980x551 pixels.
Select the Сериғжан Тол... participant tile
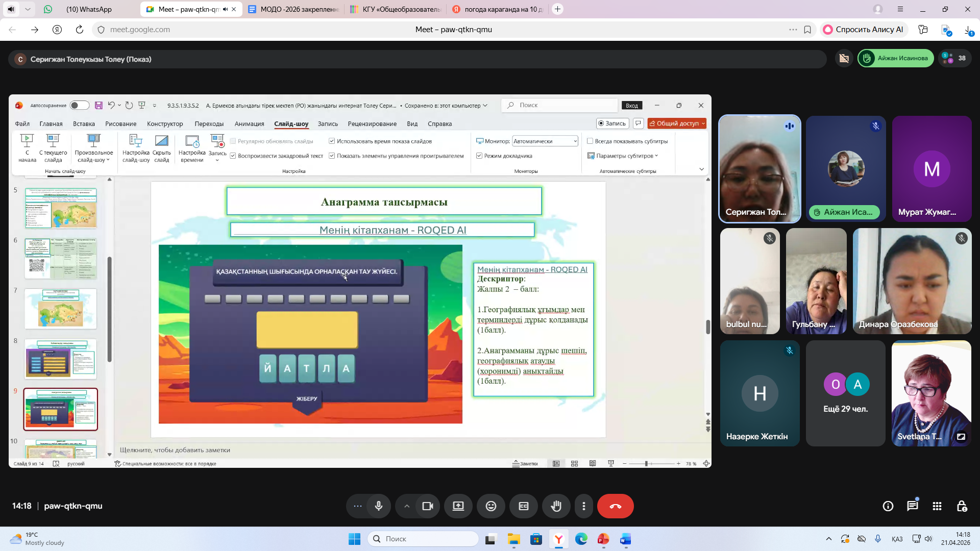click(759, 169)
